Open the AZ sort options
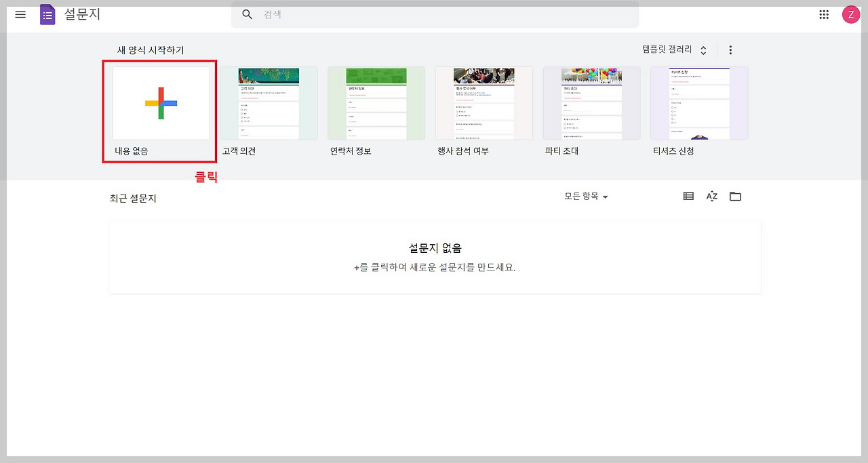This screenshot has height=463, width=868. point(712,196)
